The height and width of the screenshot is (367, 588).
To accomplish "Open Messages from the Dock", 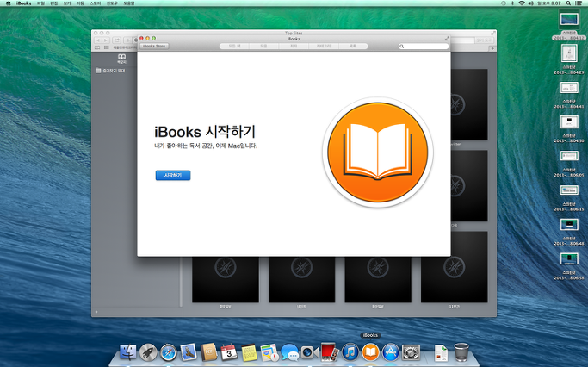I will point(289,352).
